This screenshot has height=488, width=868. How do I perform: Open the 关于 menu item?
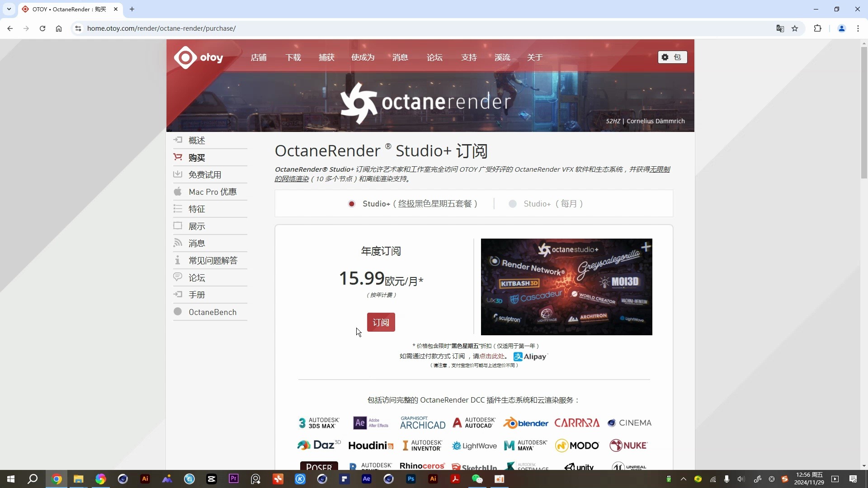[x=535, y=57]
